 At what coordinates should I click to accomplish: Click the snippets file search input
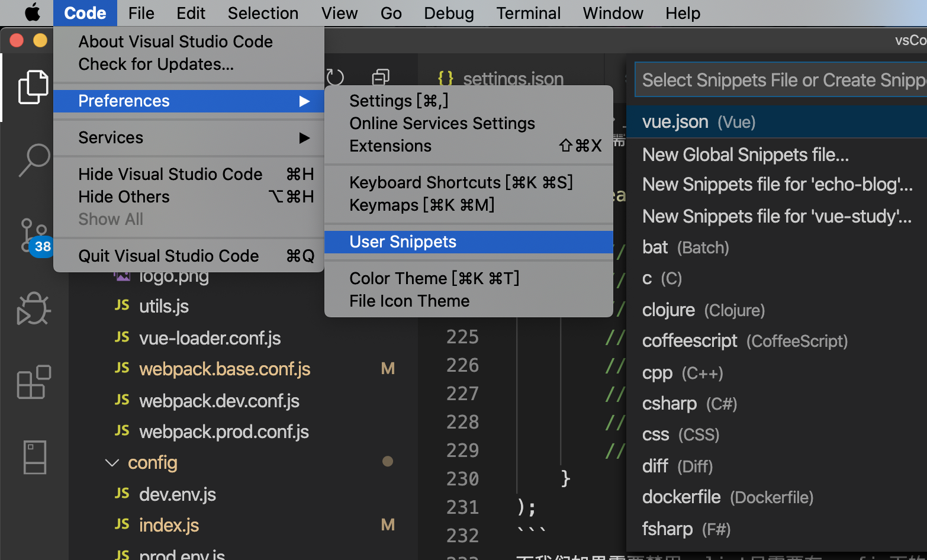[781, 80]
